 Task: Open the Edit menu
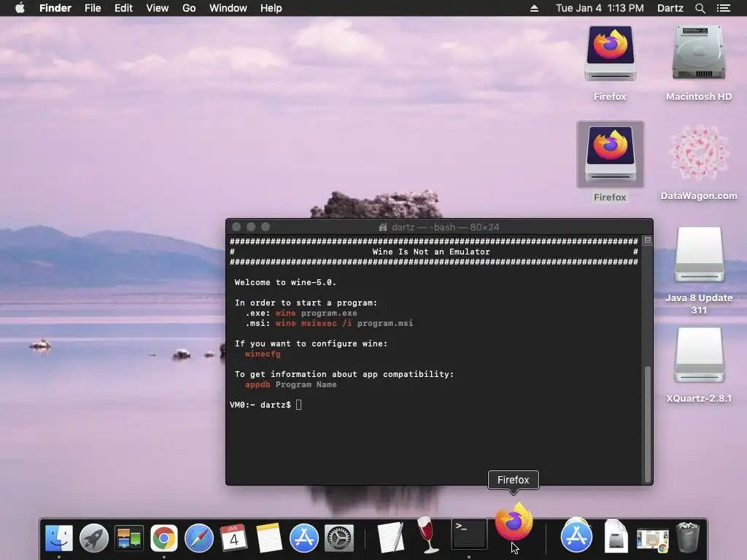pyautogui.click(x=123, y=8)
